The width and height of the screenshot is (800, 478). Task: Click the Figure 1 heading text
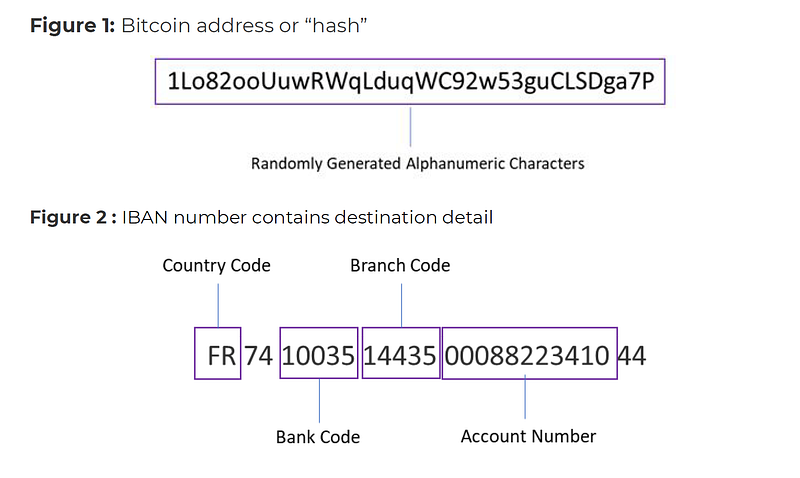click(x=198, y=26)
